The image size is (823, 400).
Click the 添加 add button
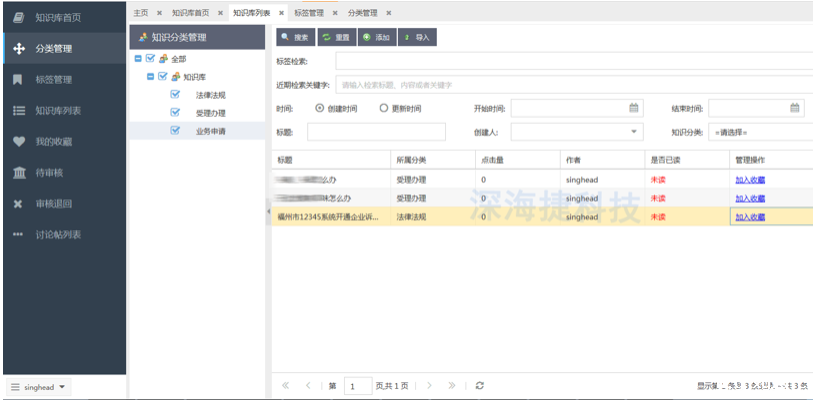pos(377,37)
